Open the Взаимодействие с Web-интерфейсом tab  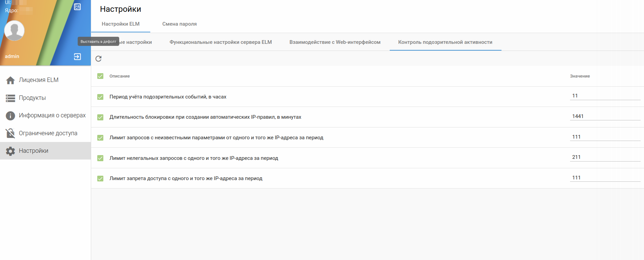335,42
